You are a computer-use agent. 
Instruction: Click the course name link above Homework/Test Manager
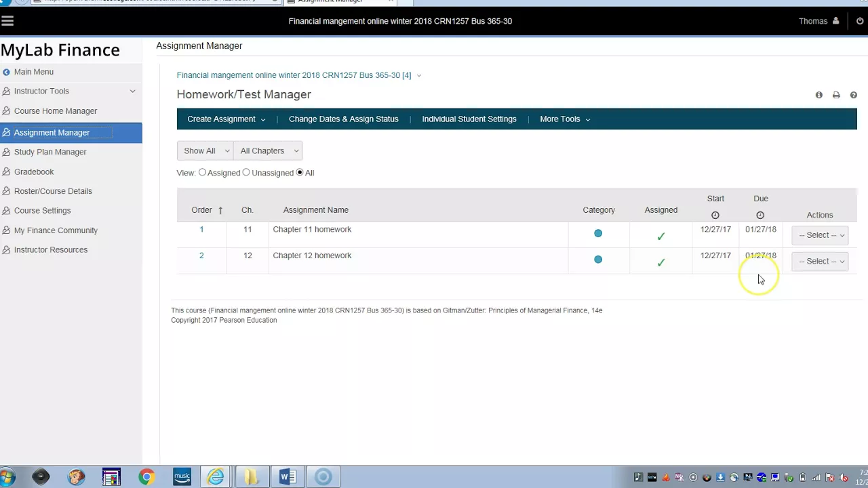[x=294, y=76]
